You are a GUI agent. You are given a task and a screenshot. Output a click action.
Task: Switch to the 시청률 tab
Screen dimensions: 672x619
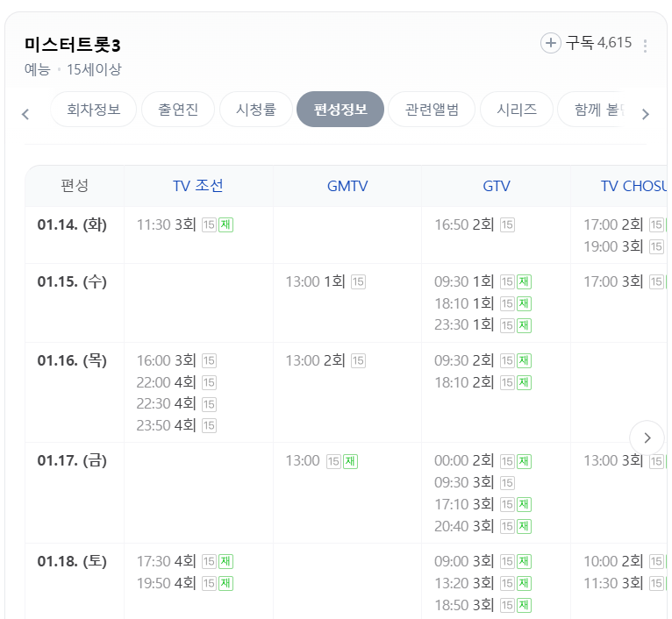[256, 110]
